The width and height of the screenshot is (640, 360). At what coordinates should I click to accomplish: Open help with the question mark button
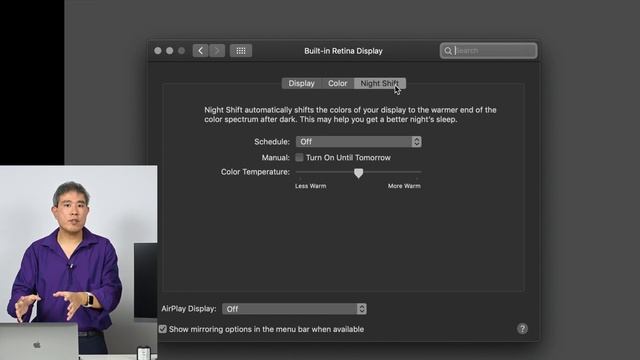pyautogui.click(x=522, y=329)
